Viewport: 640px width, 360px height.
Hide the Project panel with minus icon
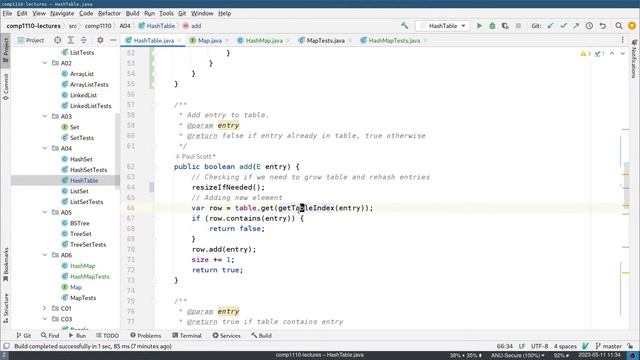pos(113,40)
